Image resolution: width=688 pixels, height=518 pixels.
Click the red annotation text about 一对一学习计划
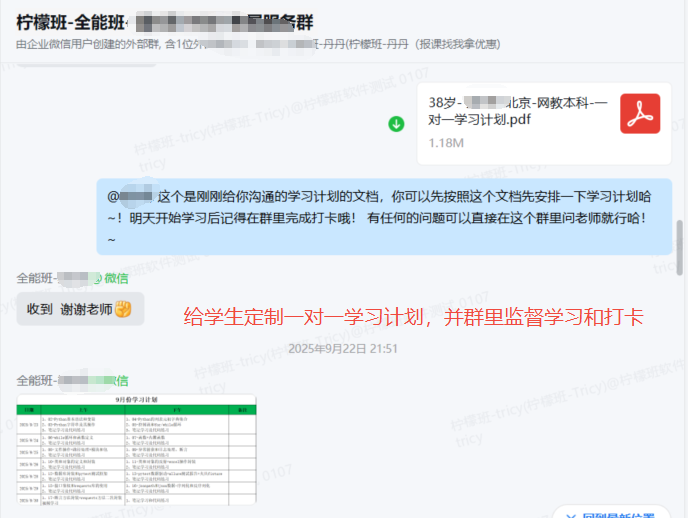point(413,317)
